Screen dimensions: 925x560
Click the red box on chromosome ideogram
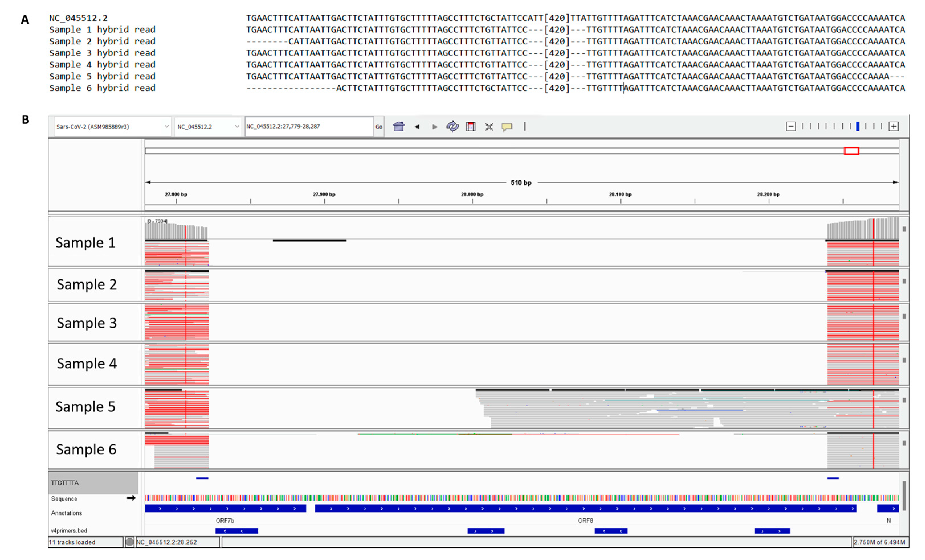(x=851, y=151)
